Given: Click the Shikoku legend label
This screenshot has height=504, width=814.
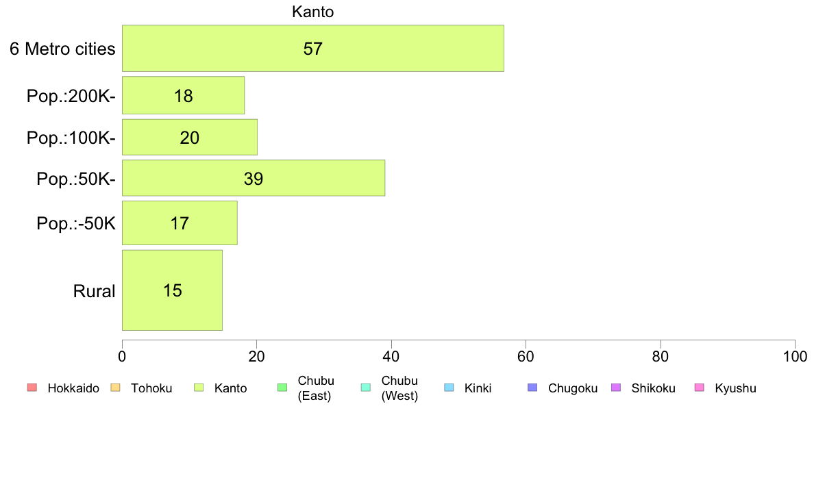Looking at the screenshot, I should 653,388.
